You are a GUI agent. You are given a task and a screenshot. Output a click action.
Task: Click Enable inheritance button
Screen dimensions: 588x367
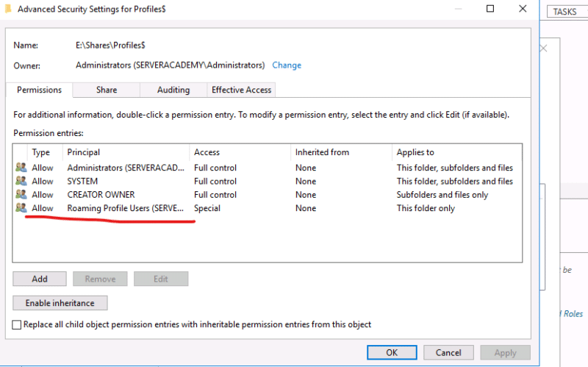click(60, 303)
